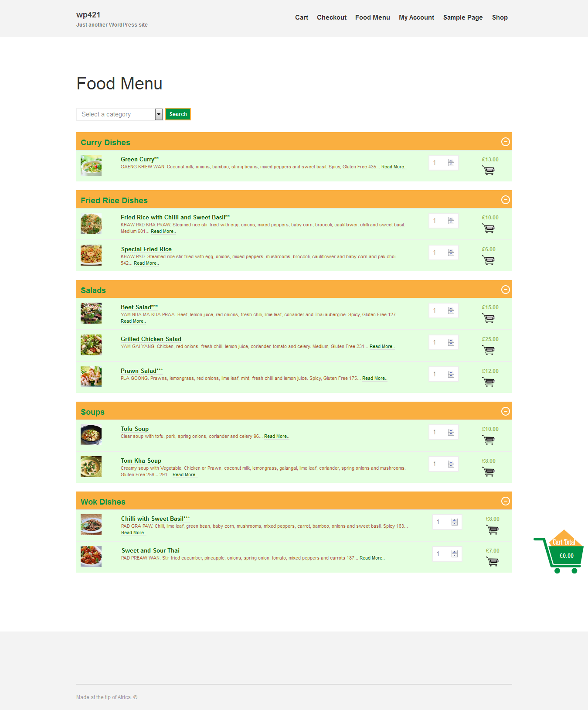588x710 pixels.
Task: Add Green Curry to the cart
Action: 488,171
